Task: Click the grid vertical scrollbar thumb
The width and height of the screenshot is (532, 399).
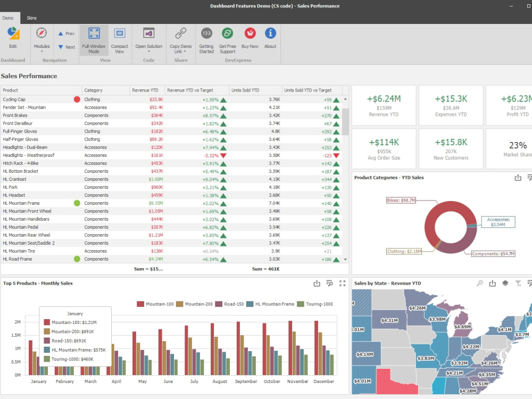Action: (345, 122)
